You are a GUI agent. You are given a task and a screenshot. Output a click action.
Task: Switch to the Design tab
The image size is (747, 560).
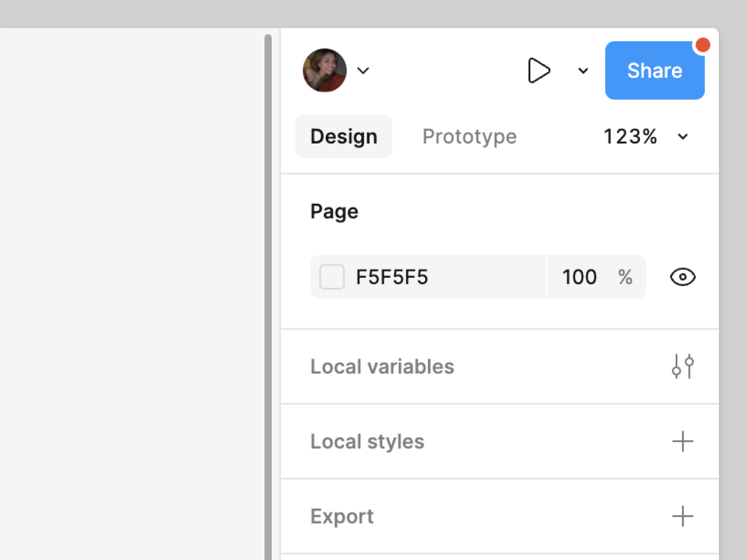[x=344, y=136]
